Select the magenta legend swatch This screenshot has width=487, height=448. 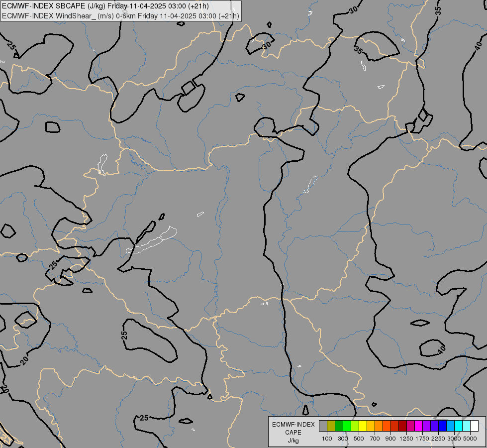(x=418, y=426)
